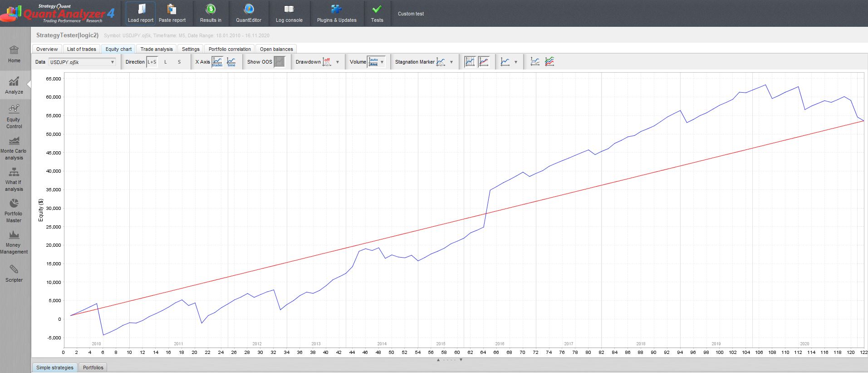Open the Portfolio correlation tab
This screenshot has height=373, width=868.
[x=230, y=49]
